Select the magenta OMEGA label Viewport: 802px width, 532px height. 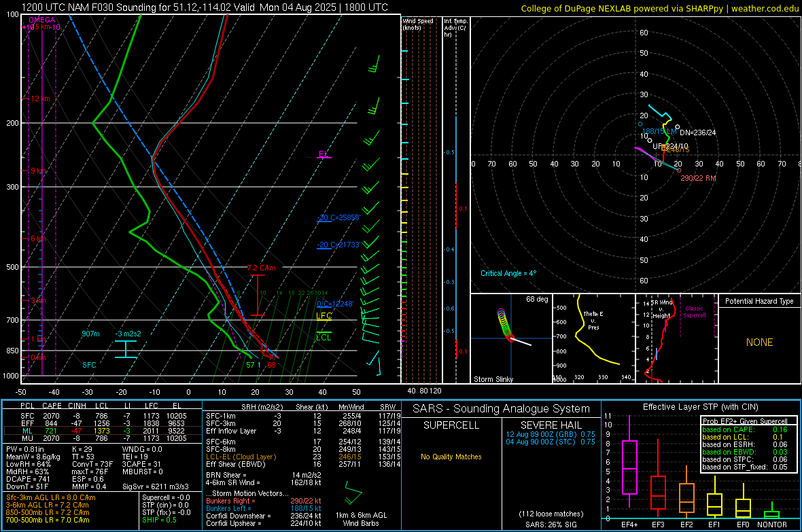41,20
